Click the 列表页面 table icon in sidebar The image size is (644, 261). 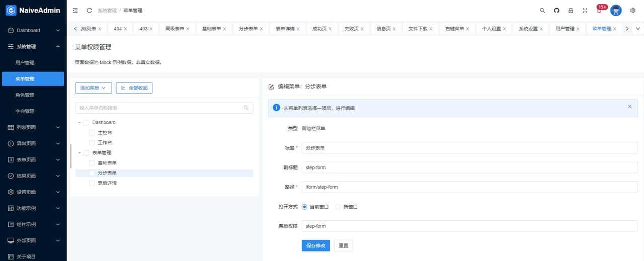(11, 127)
